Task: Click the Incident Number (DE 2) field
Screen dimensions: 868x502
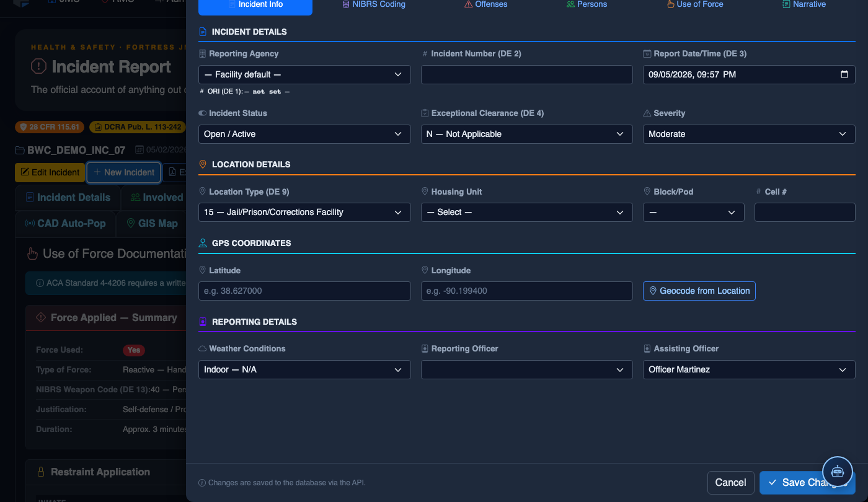Action: coord(527,74)
